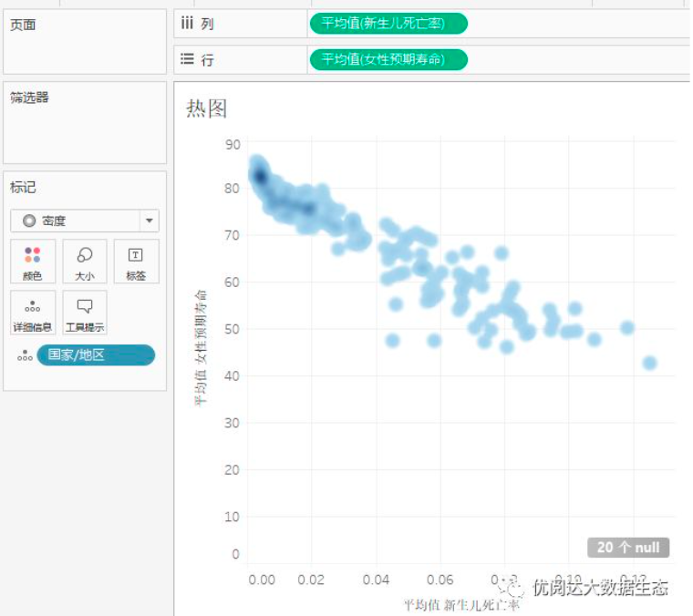Screen dimensions: 693x616
Task: Open the 平均值(新生儿死亡率) pill menu
Action: (x=388, y=24)
